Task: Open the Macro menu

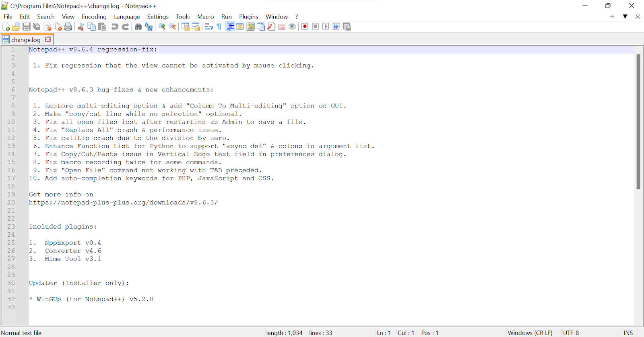Action: coord(205,17)
